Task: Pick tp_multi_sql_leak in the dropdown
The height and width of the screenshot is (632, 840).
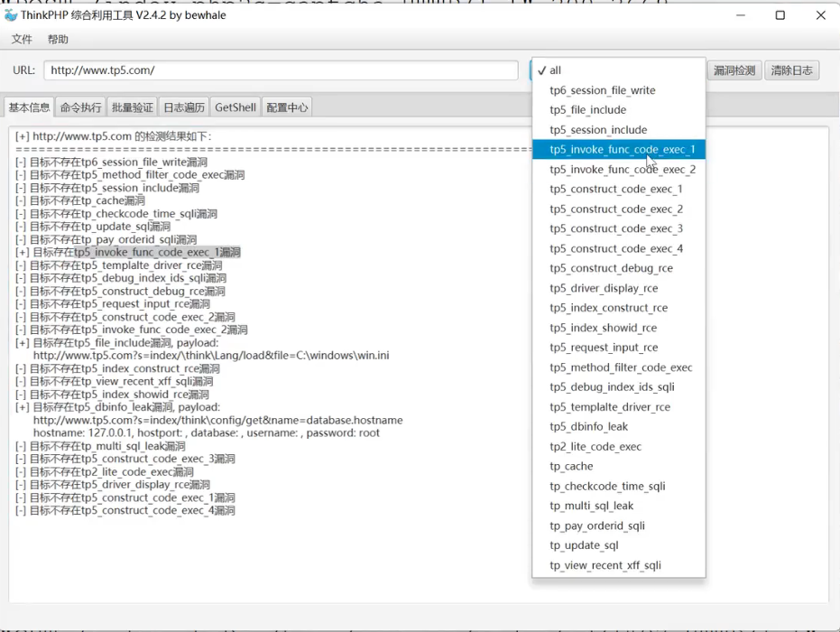Action: click(619, 506)
